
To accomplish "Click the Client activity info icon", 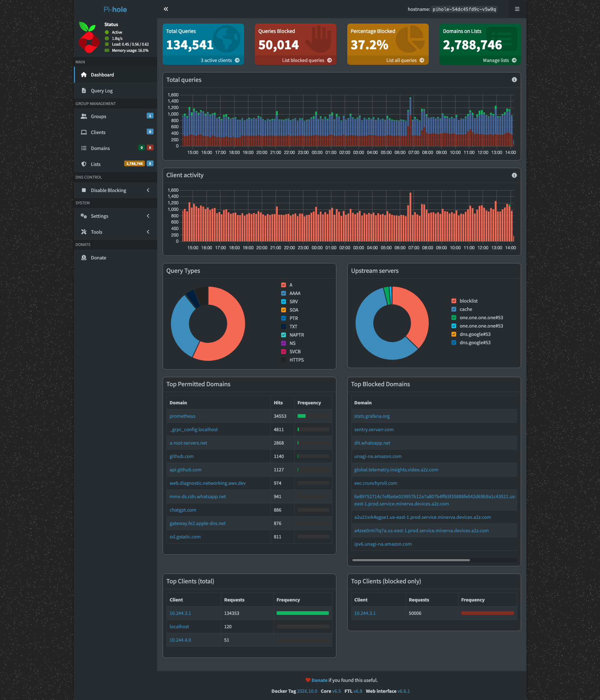I will (x=514, y=175).
